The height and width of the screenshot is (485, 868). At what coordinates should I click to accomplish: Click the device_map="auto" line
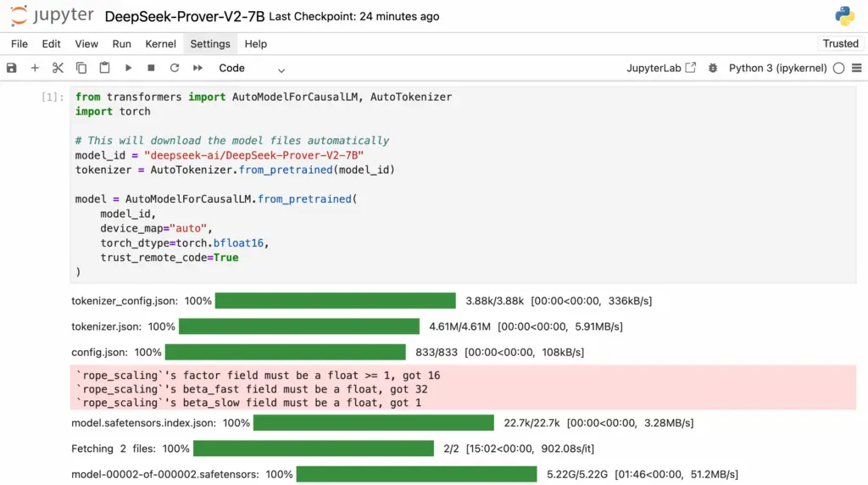tap(156, 228)
